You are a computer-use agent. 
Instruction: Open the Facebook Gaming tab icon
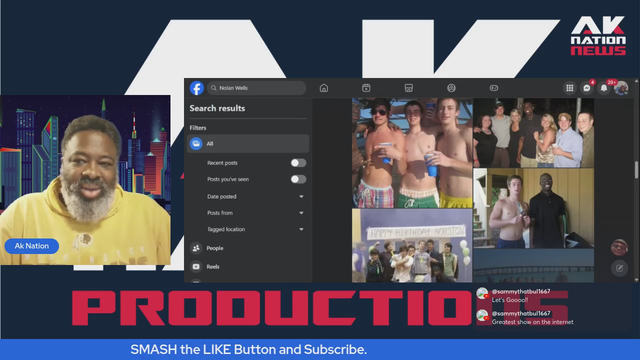[x=493, y=88]
